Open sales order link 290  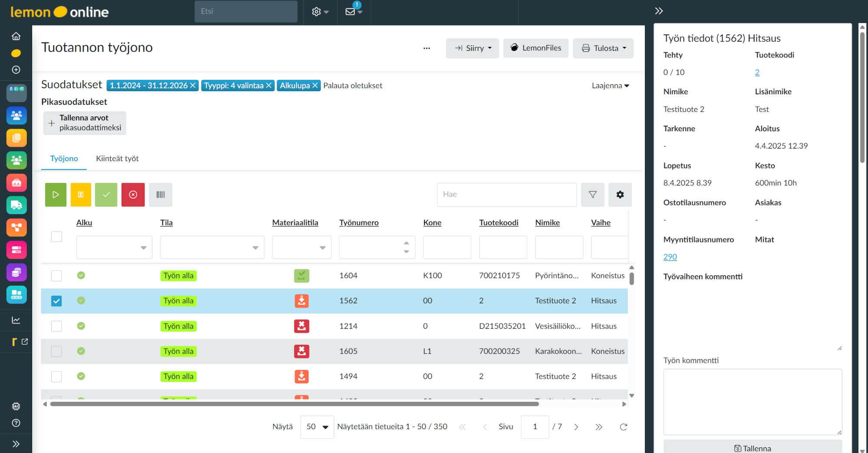tap(670, 257)
